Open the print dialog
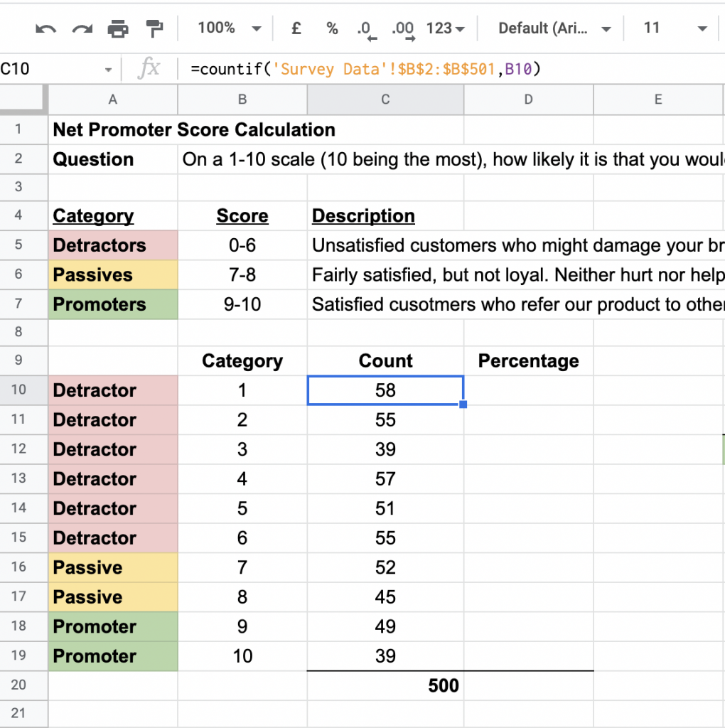 [118, 28]
